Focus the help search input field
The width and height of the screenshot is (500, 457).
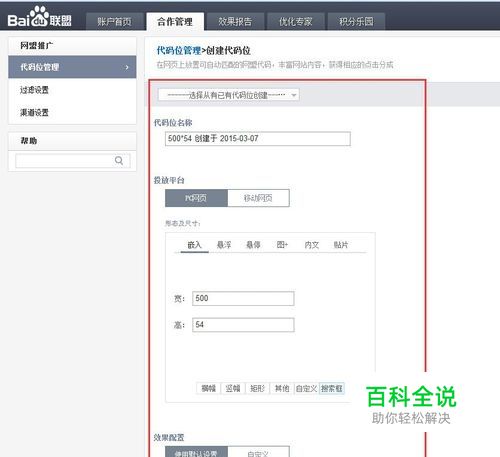73,161
